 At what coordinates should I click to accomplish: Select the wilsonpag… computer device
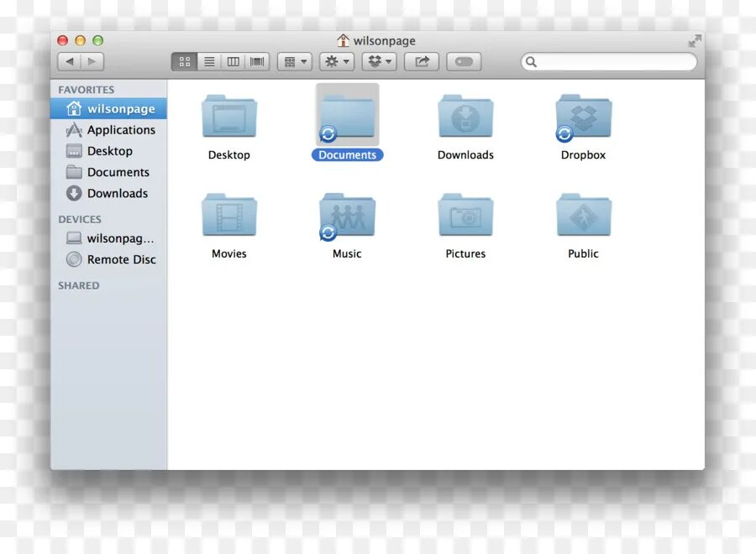pyautogui.click(x=109, y=238)
